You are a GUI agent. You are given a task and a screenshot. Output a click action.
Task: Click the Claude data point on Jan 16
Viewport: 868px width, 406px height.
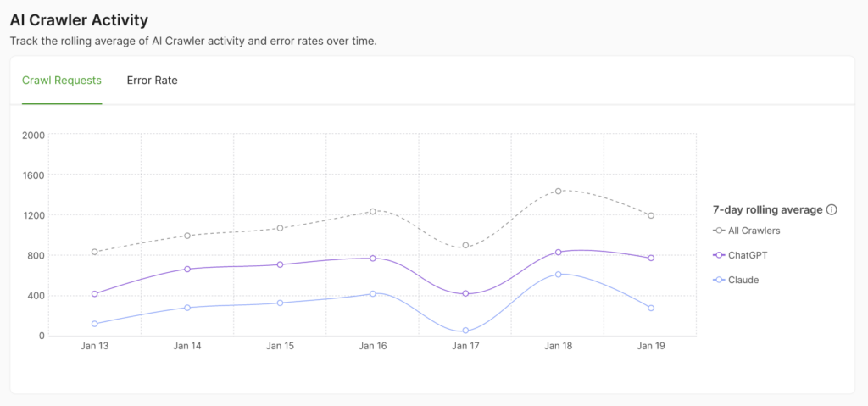pos(373,293)
